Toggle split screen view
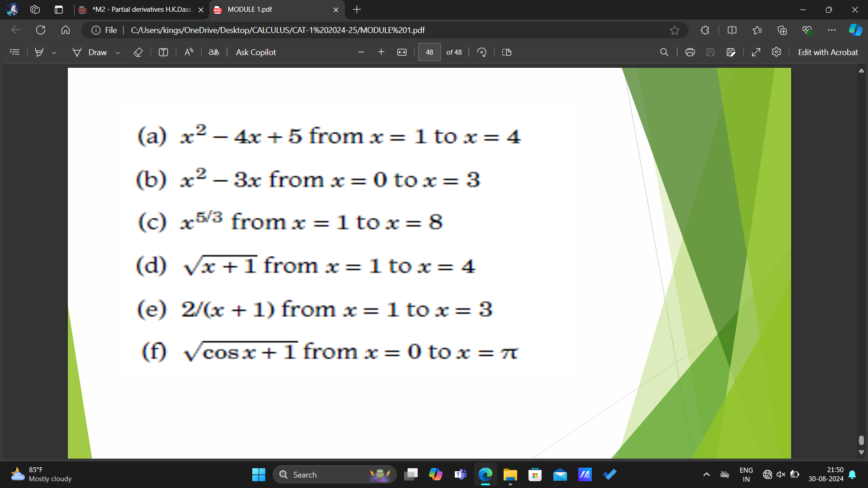868x488 pixels. [732, 30]
